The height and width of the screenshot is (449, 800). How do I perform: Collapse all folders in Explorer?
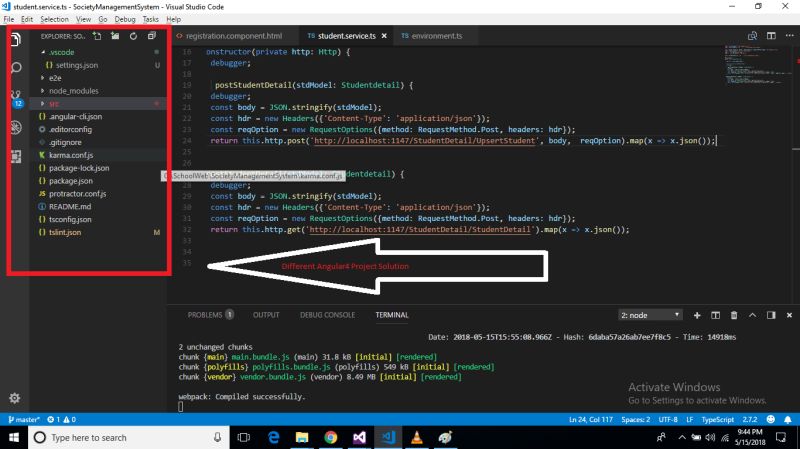[x=152, y=36]
